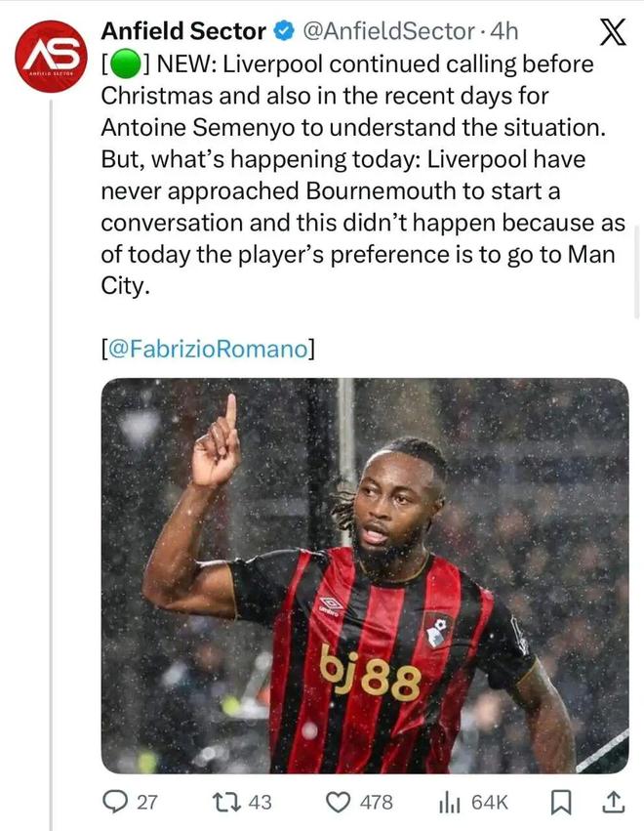Screen dimensions: 644x831
Task: Enlarge the player photo in the post
Action: 365,575
